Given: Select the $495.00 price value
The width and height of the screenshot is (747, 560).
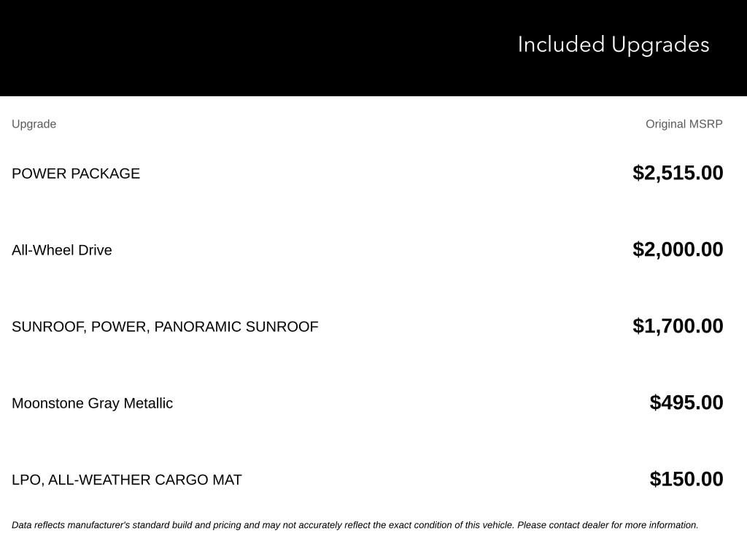Looking at the screenshot, I should coord(686,402).
